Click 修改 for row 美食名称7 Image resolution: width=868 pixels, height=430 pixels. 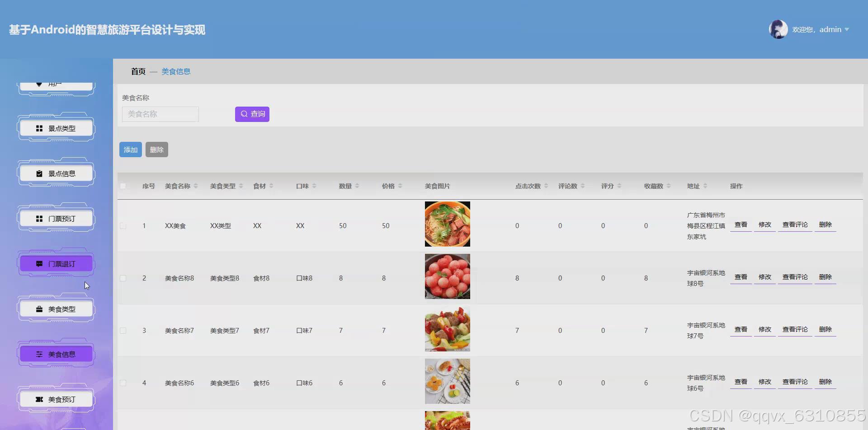point(765,330)
